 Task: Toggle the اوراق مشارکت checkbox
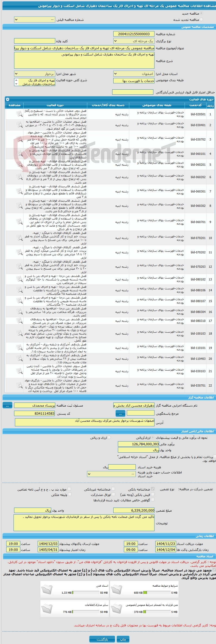click(113, 494)
